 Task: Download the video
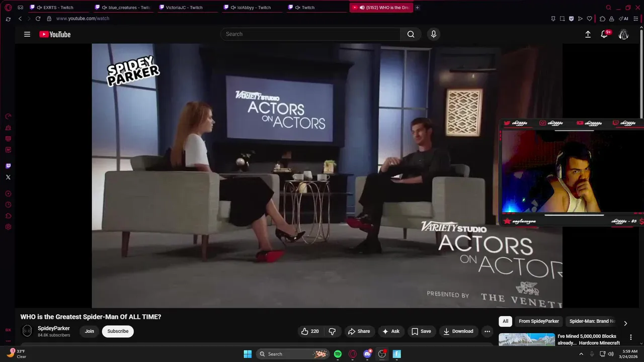pyautogui.click(x=458, y=331)
